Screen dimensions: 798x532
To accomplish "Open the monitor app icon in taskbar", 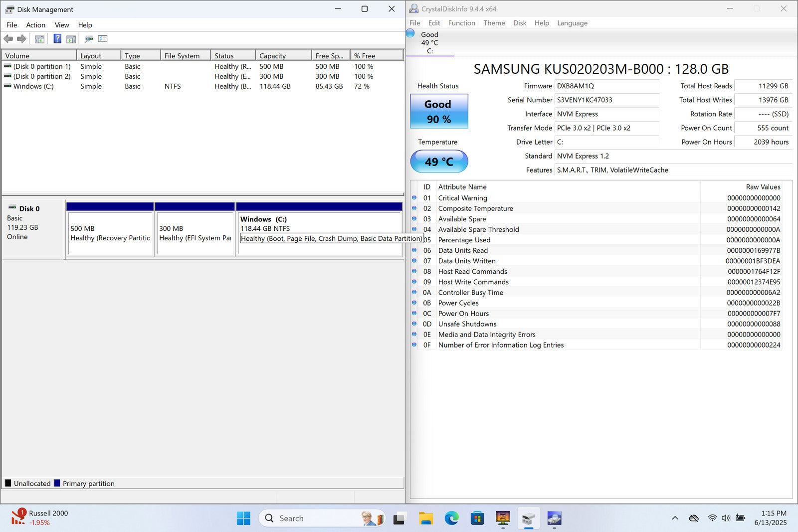I will 503,519.
